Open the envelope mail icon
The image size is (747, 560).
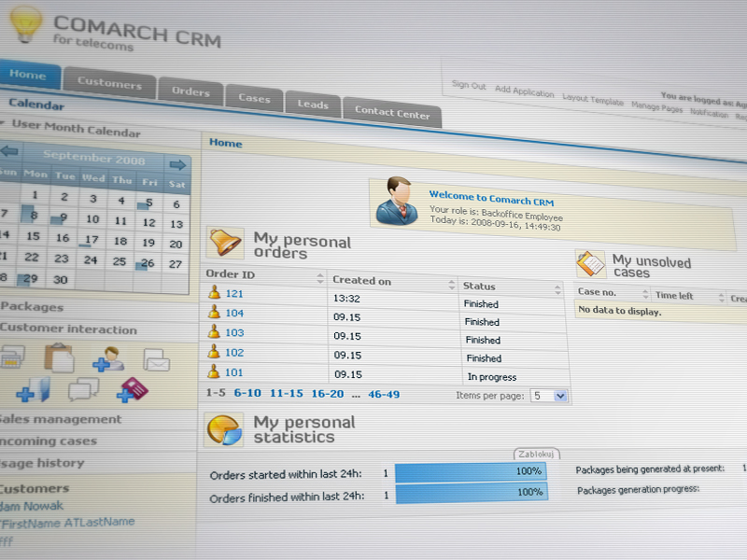pos(156,359)
